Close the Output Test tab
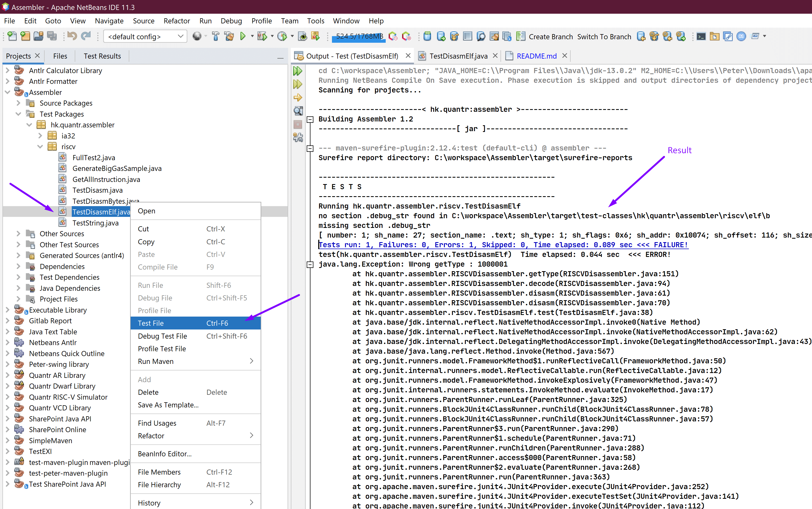812x509 pixels. click(x=408, y=56)
